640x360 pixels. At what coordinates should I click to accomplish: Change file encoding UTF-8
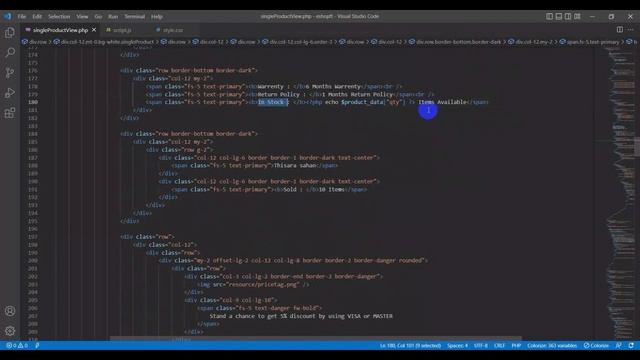tap(481, 345)
